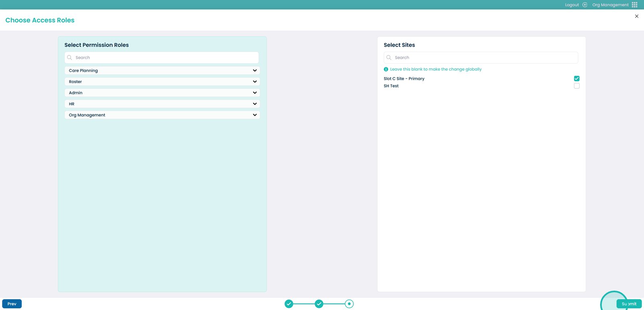Go to first completed step indicator
This screenshot has width=644, height=310.
pos(289,304)
